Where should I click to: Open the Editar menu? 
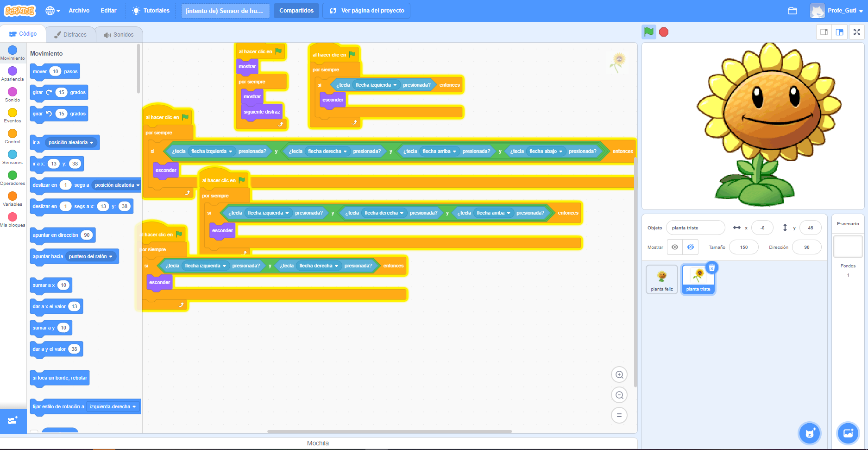(108, 11)
